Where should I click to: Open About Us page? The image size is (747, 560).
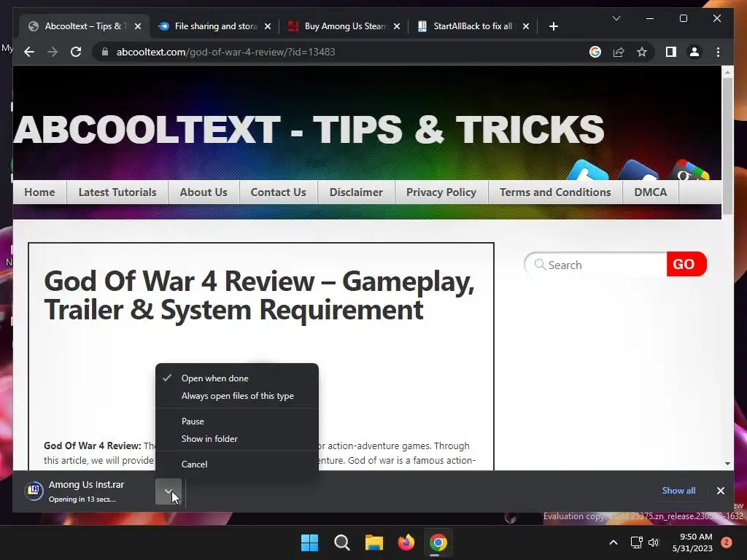click(x=204, y=192)
